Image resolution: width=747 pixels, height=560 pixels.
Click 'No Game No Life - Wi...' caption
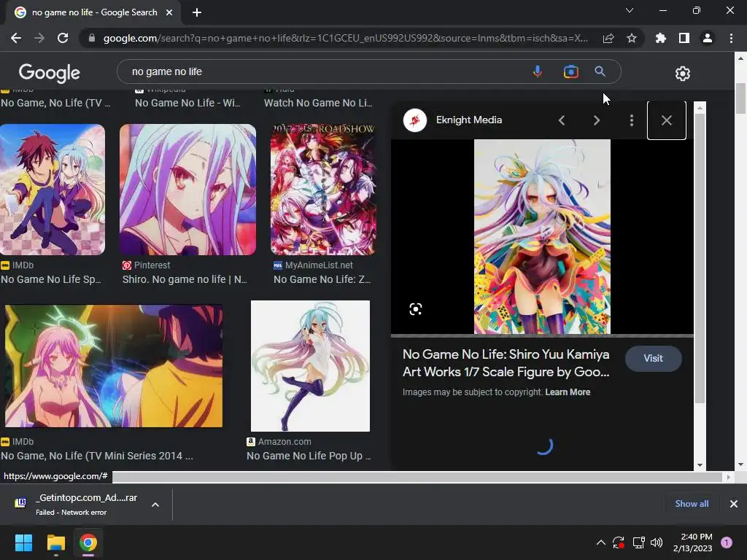pyautogui.click(x=187, y=103)
